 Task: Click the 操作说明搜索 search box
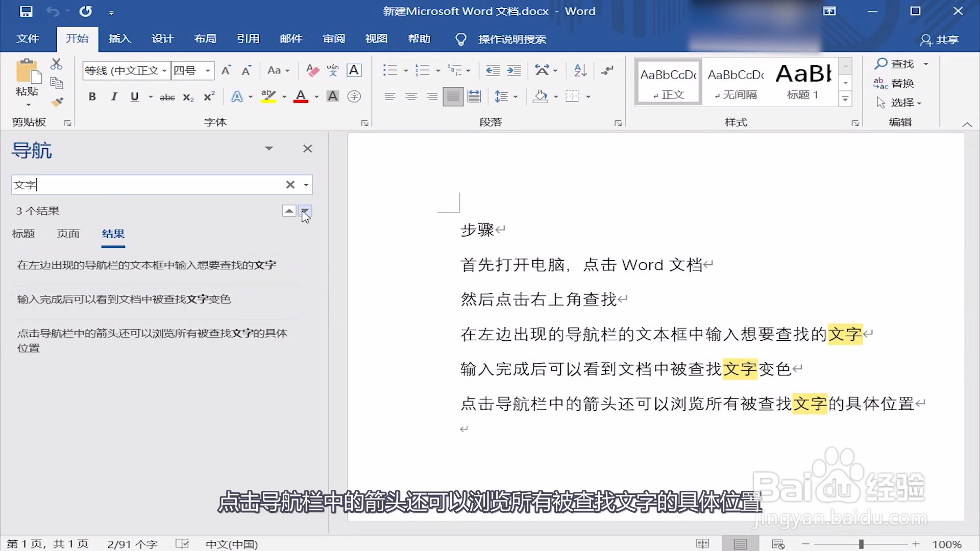(x=512, y=39)
